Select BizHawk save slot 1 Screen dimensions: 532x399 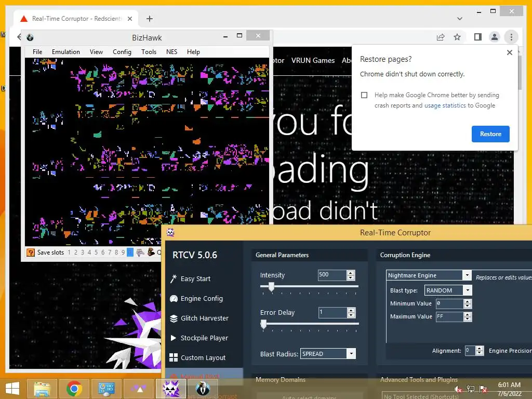click(x=69, y=252)
